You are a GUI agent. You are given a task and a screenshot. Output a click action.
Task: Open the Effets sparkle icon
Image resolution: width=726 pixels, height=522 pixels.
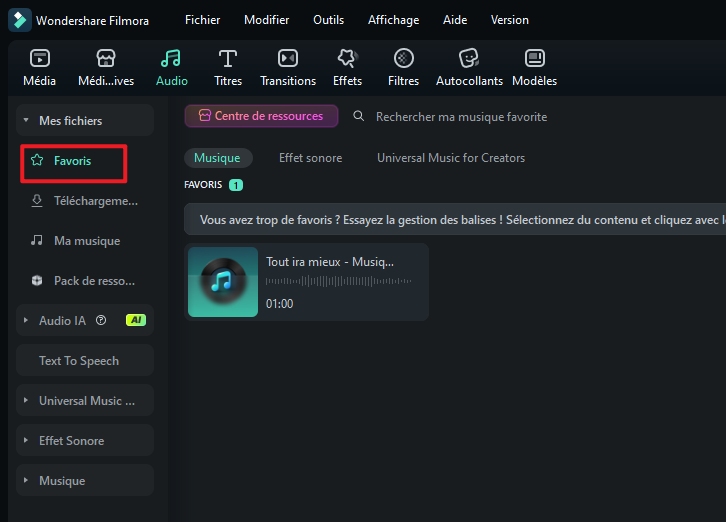click(347, 58)
